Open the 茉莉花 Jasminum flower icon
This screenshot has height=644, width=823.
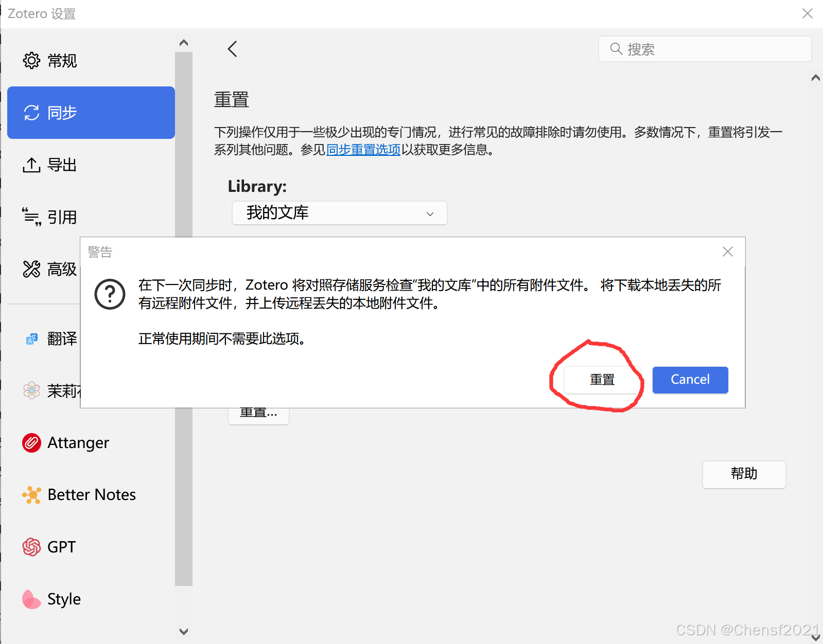click(31, 391)
